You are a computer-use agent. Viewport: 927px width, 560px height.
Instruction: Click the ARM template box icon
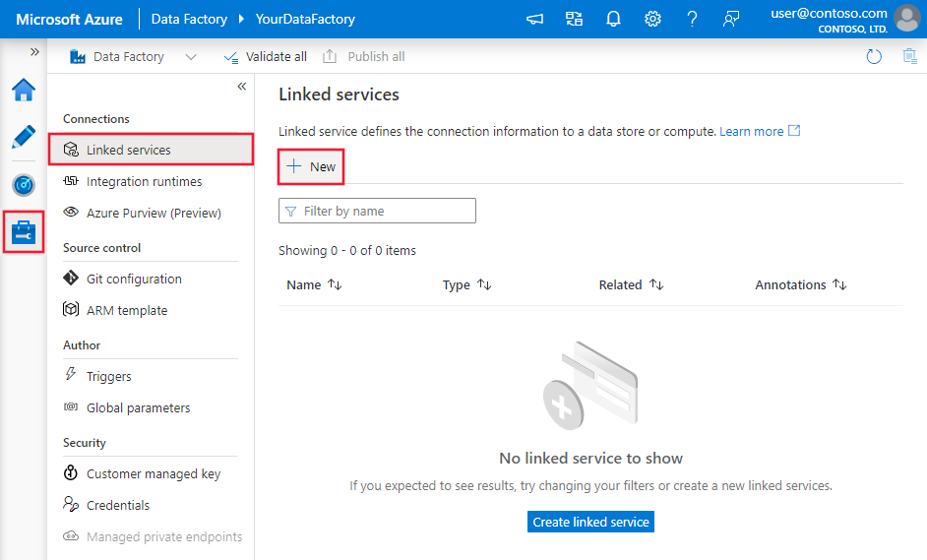[71, 309]
